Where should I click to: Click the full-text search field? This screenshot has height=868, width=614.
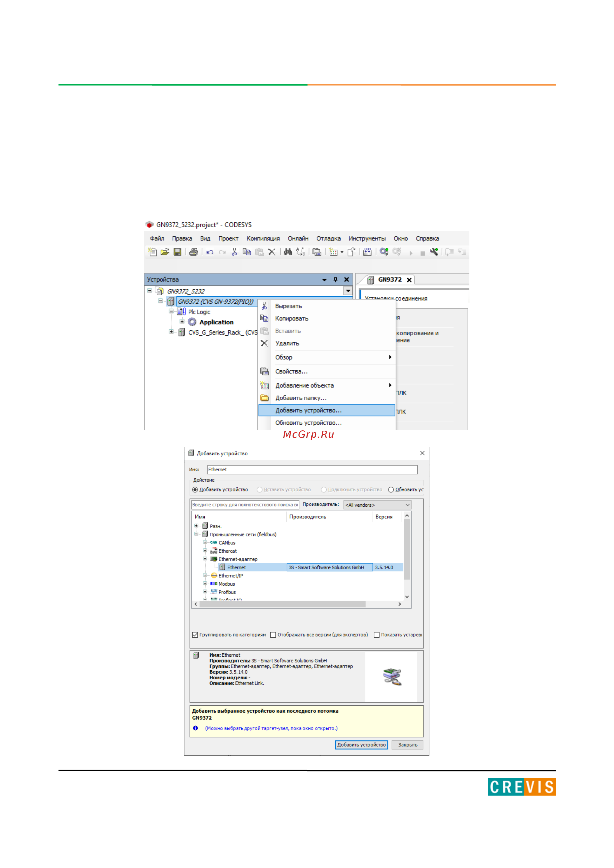click(245, 505)
